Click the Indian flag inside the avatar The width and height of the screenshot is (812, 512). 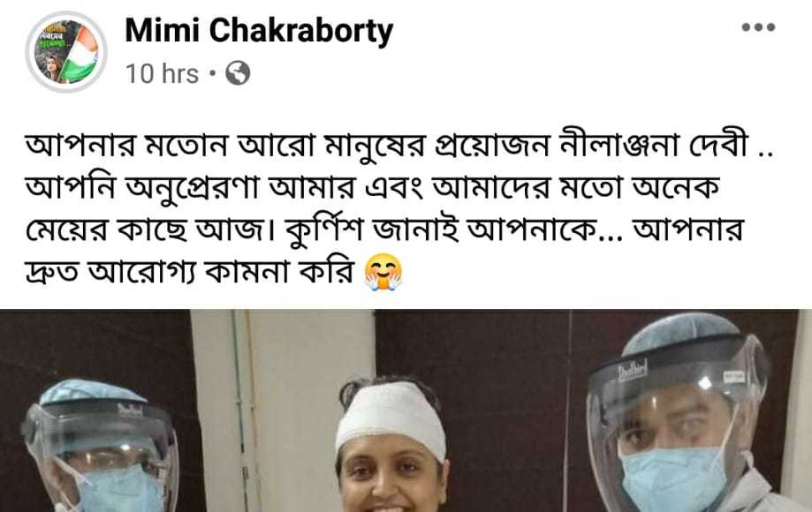click(x=80, y=53)
